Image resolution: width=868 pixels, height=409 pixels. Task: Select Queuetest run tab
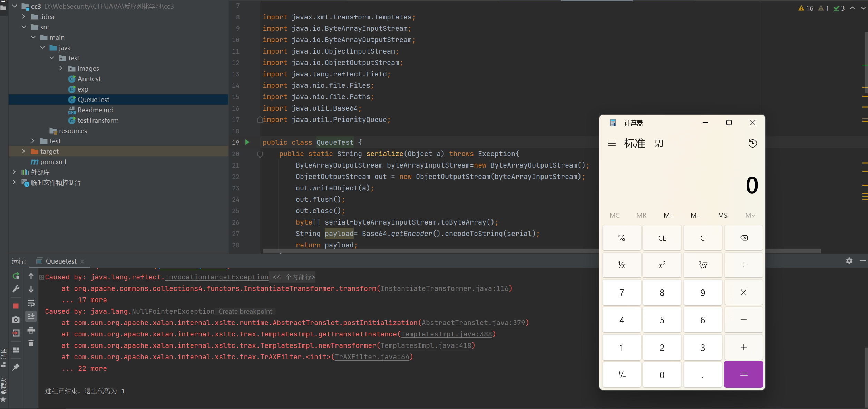point(61,261)
